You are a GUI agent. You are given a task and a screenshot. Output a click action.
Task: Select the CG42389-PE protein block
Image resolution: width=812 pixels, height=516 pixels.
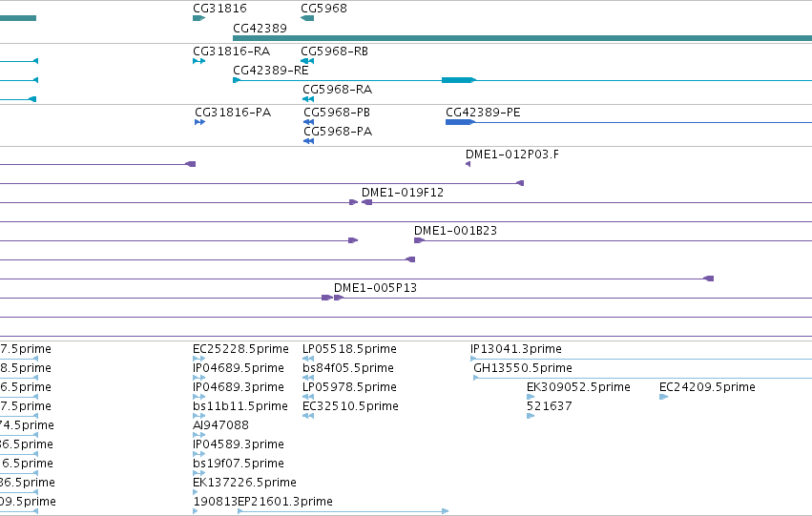(459, 122)
